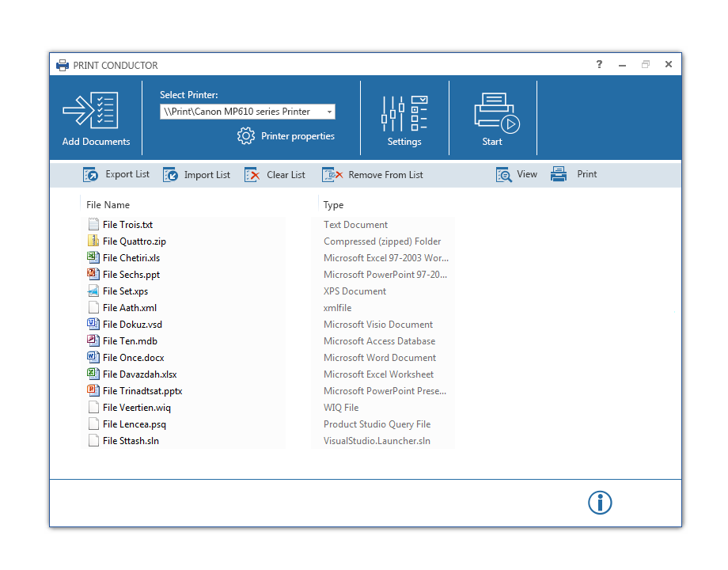Screen dimensions: 728x570
Task: Click the Add Documents icon
Action: [x=91, y=110]
